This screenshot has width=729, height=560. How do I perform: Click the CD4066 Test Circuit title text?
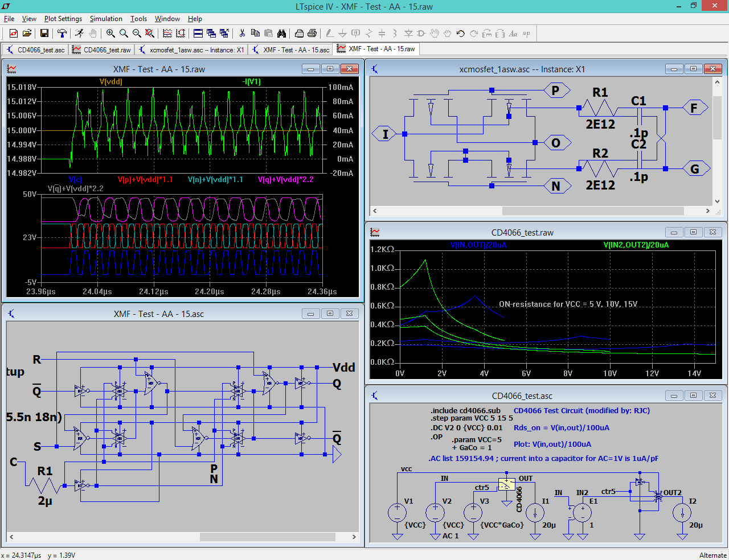point(581,410)
